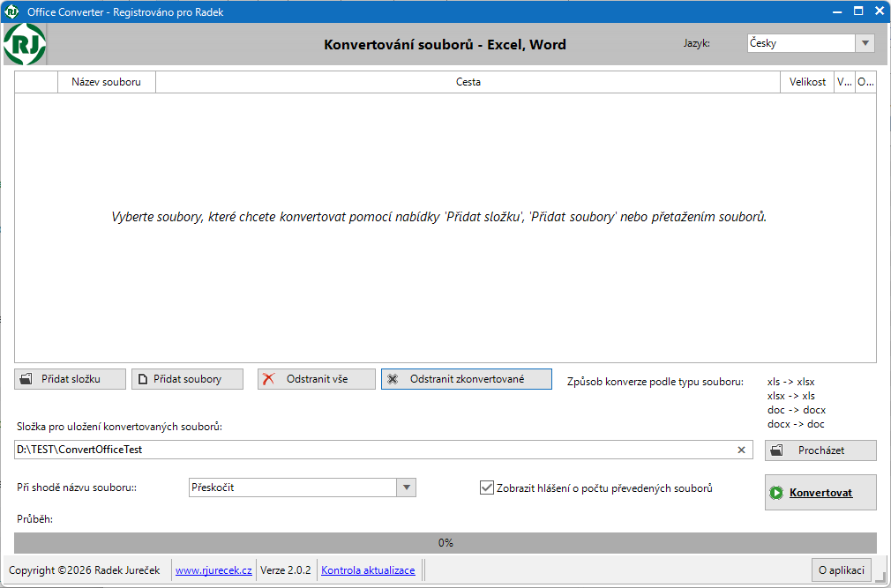
Task: Sort by the Cesta column header
Action: 468,82
